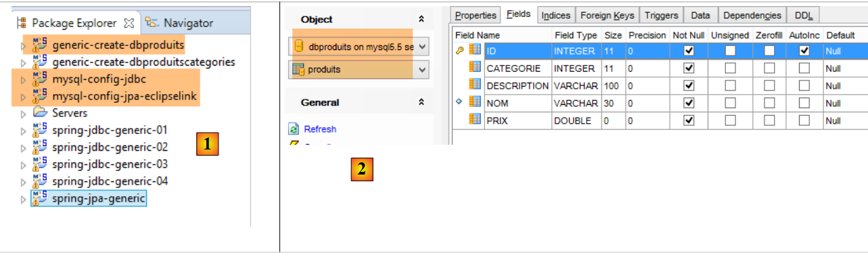Image resolution: width=868 pixels, height=253 pixels.
Task: Select spring-jdbc-generic-03 in the Package Explorer
Action: click(x=110, y=164)
